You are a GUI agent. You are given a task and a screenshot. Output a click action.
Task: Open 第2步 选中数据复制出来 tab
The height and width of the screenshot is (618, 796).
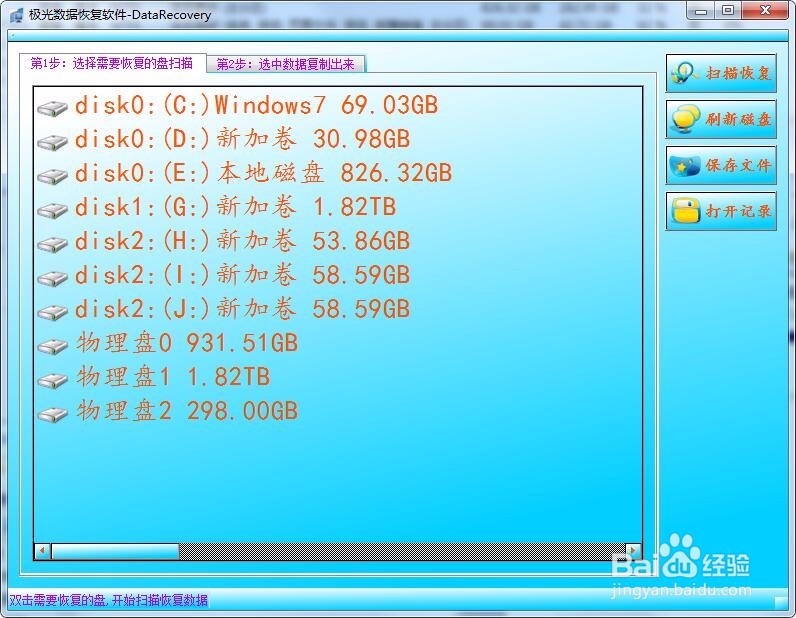coord(286,64)
